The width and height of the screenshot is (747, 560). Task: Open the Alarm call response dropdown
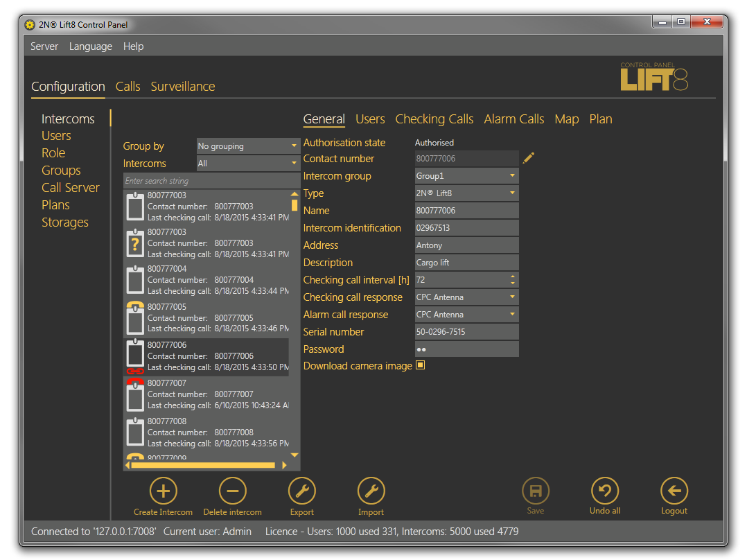click(466, 315)
